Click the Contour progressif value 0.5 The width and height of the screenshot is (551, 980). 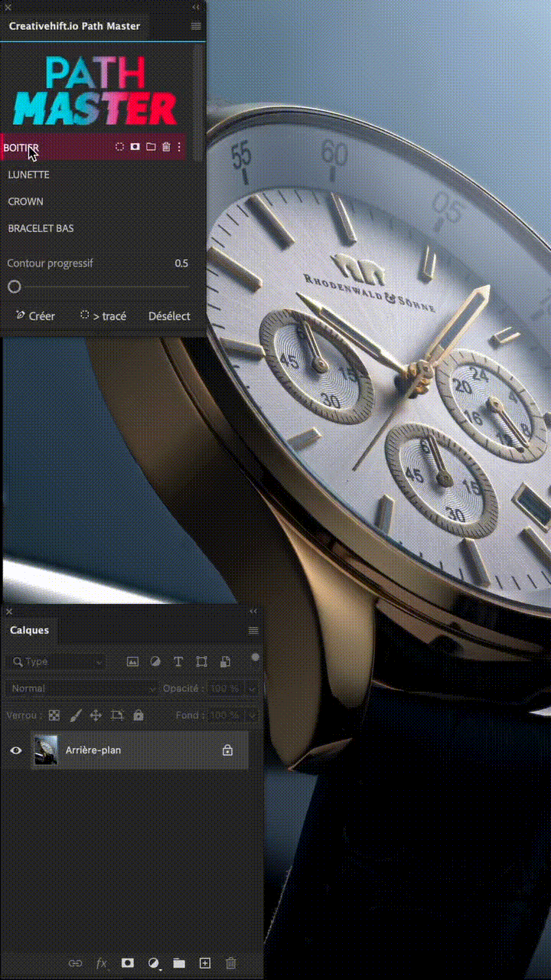click(181, 263)
